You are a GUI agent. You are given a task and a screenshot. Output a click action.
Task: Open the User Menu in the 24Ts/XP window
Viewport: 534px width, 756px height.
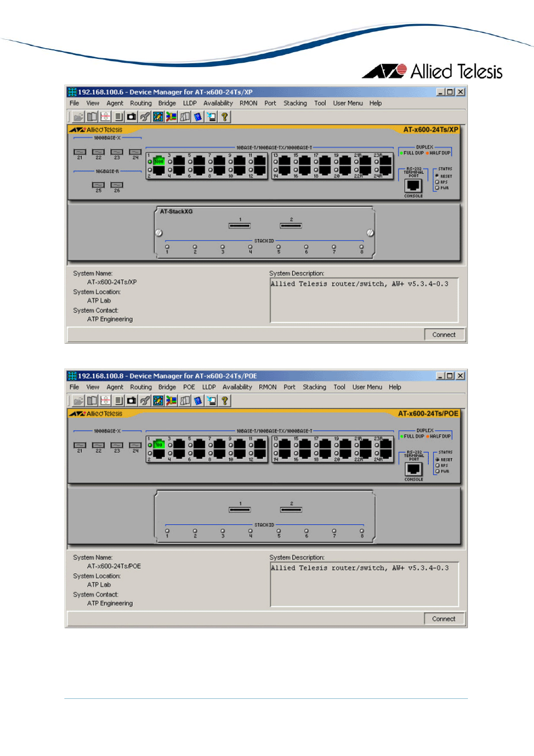348,103
